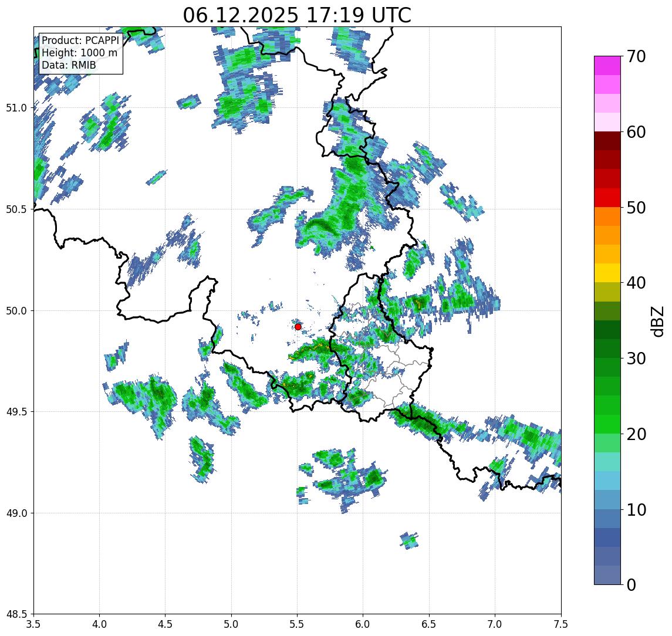The width and height of the screenshot is (672, 636).
Task: Click the longitude axis label 3.5
Action: (33, 624)
